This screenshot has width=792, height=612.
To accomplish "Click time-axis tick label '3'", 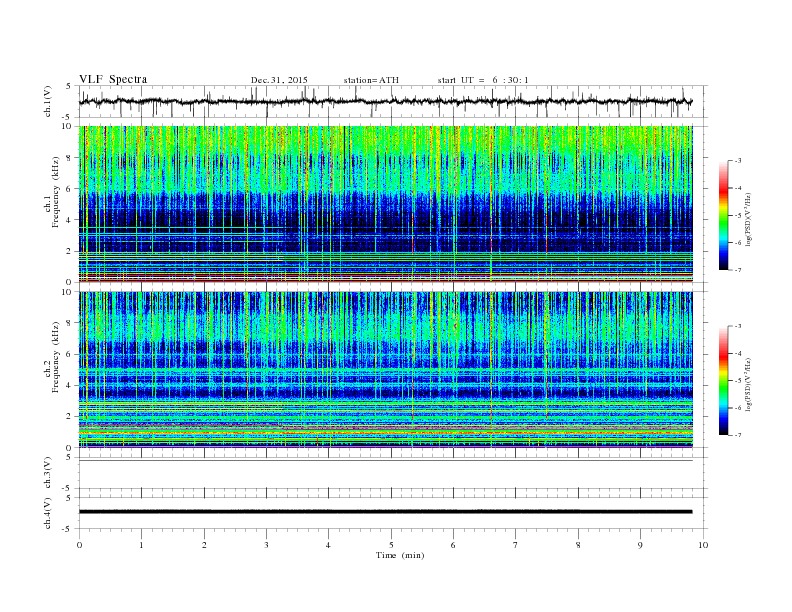I will tap(266, 545).
